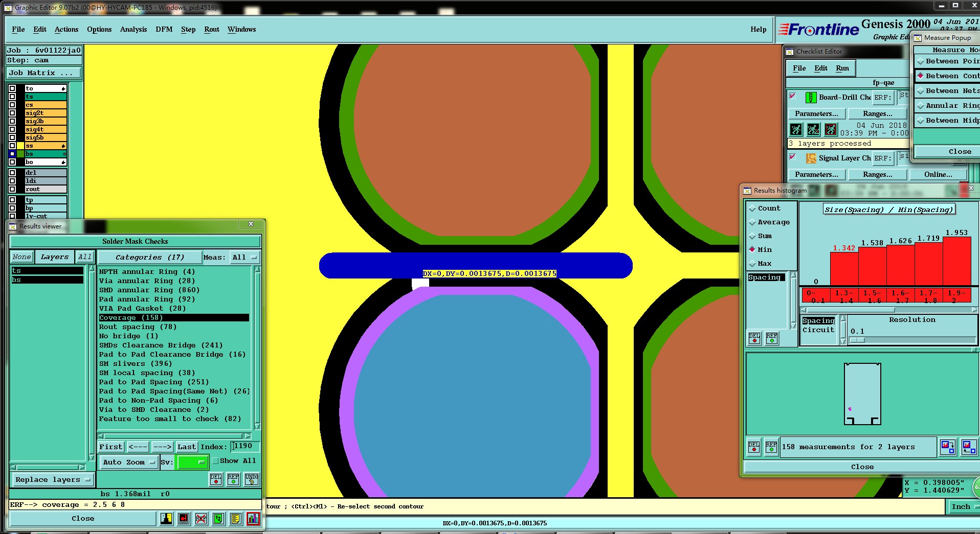Viewport: 980px width, 534px height.
Task: Select the Count radio option in histogram
Action: 752,208
